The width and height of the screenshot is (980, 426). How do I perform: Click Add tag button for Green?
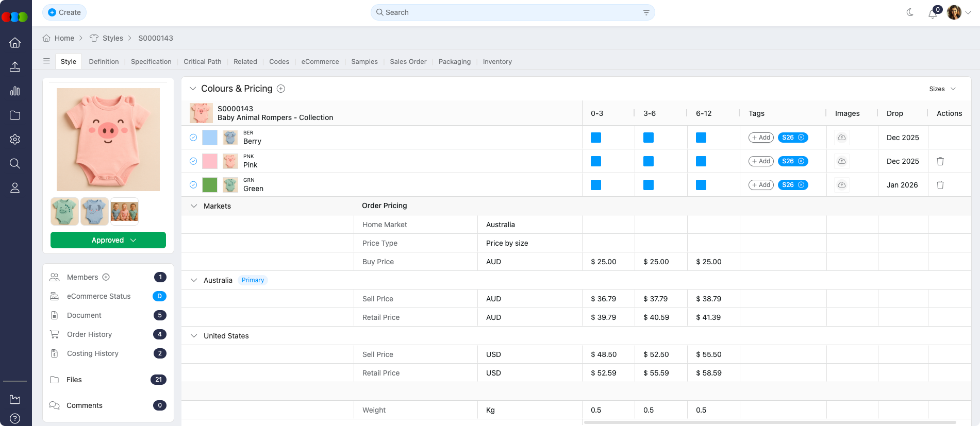pyautogui.click(x=761, y=185)
